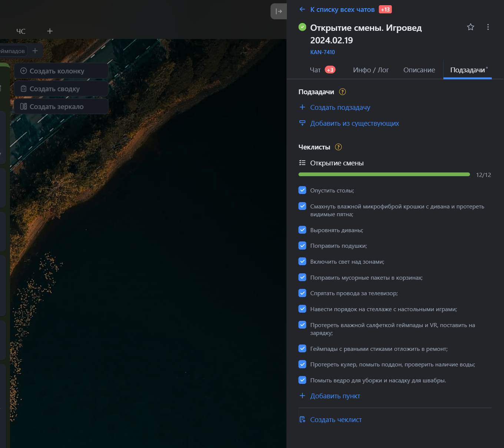Viewport: 504px width, 448px height.
Task: Switch to the Чат tab
Action: pyautogui.click(x=315, y=70)
